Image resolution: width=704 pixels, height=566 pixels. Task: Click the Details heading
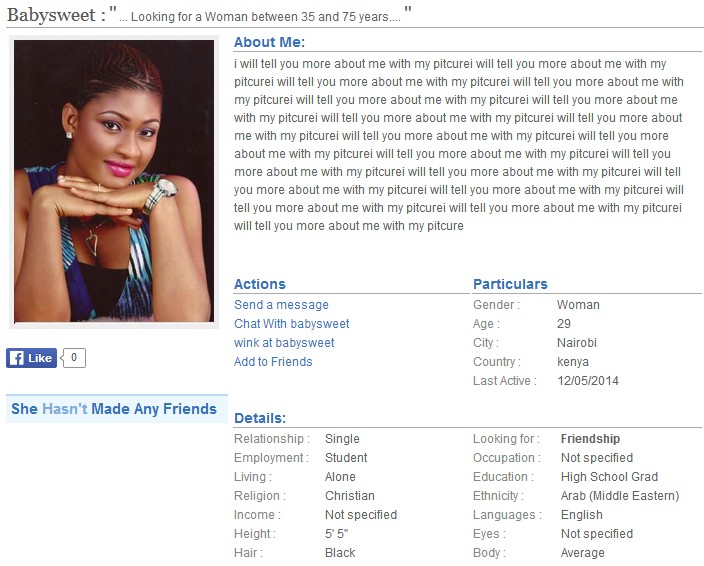click(260, 418)
